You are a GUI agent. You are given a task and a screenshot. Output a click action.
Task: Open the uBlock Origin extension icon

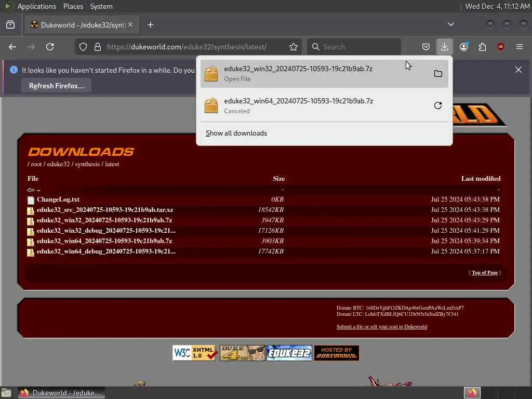[x=501, y=47]
